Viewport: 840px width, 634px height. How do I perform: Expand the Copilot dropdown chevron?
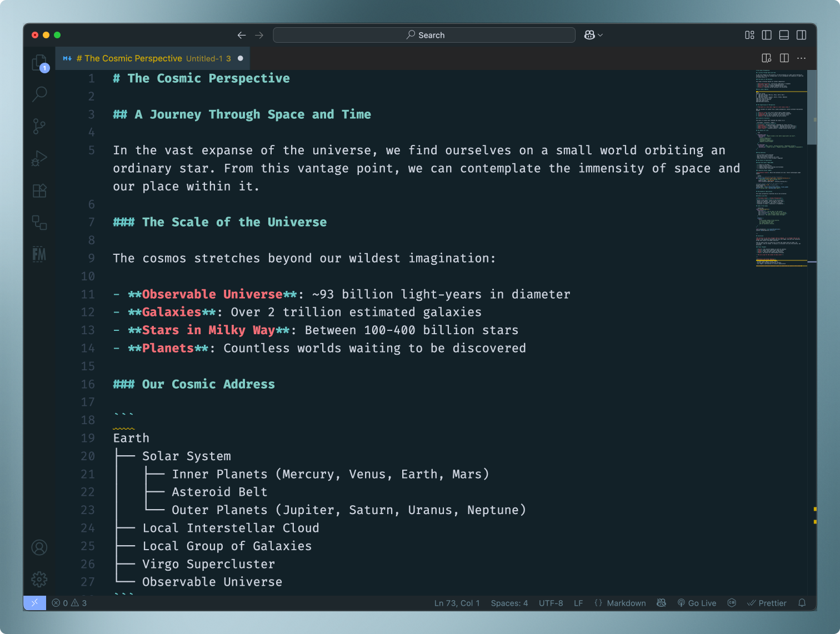601,35
